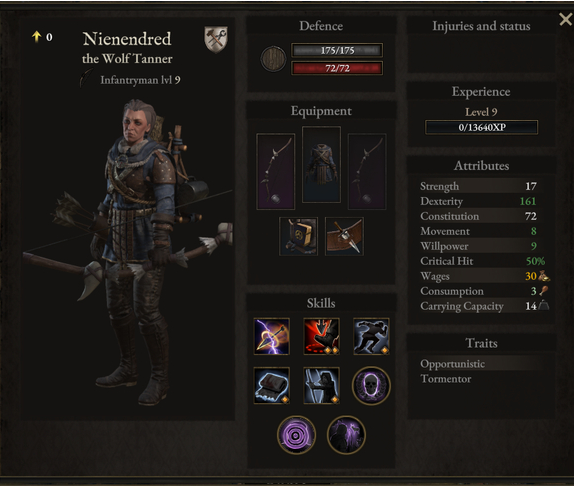Select the blue armor equipment slot
The image size is (574, 486).
click(321, 164)
